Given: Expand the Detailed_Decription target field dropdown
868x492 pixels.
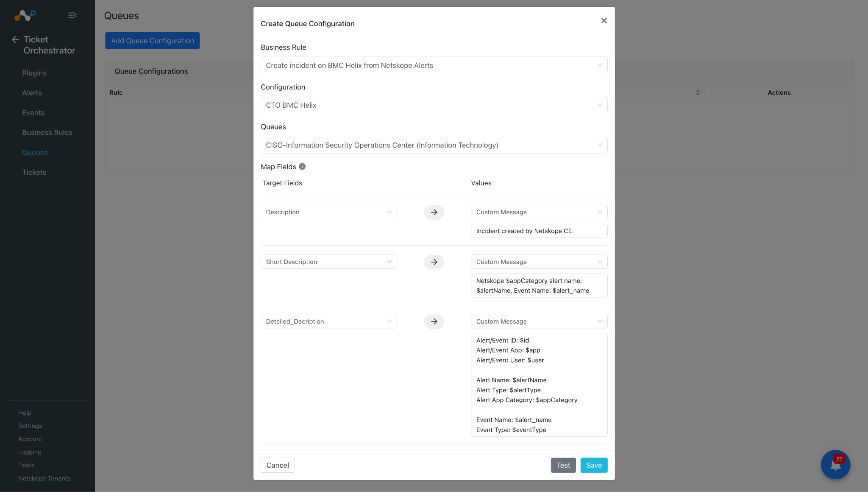Looking at the screenshot, I should tap(329, 321).
